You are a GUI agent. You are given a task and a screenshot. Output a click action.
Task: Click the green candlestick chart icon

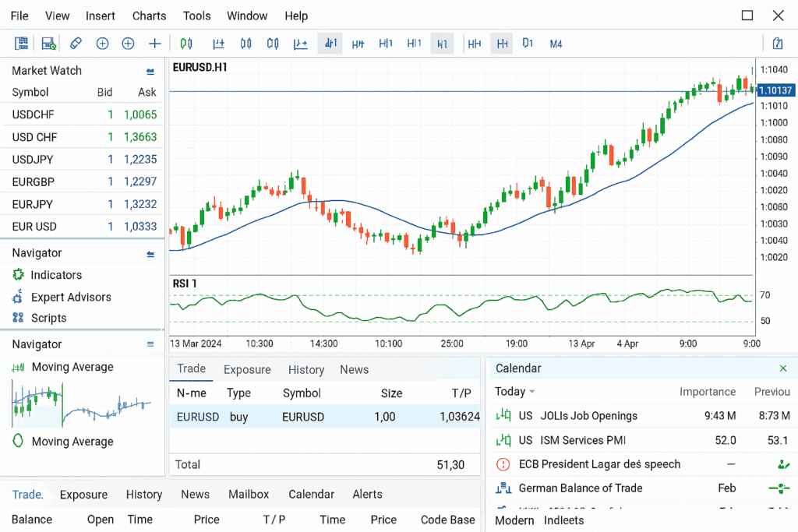click(x=185, y=44)
